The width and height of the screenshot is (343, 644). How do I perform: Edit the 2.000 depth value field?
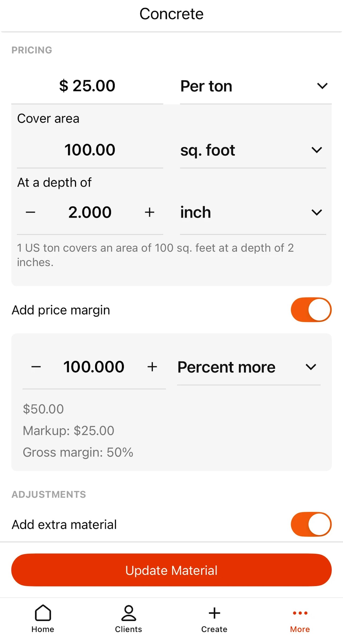click(90, 212)
